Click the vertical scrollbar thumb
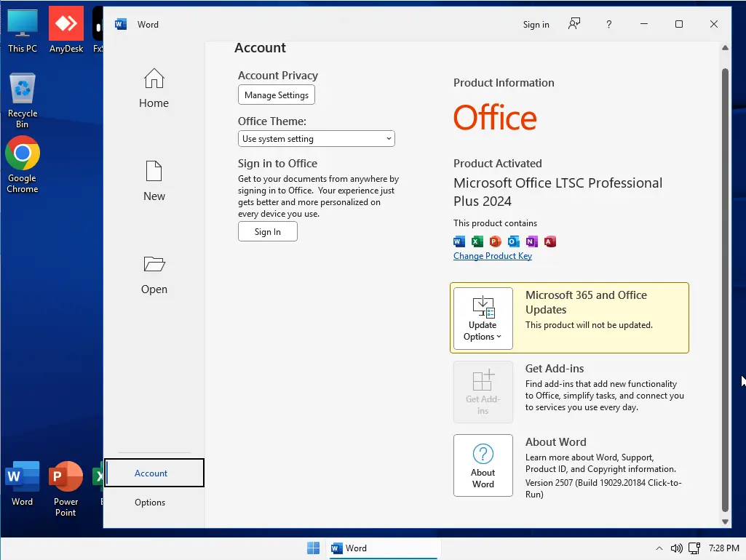 click(725, 290)
